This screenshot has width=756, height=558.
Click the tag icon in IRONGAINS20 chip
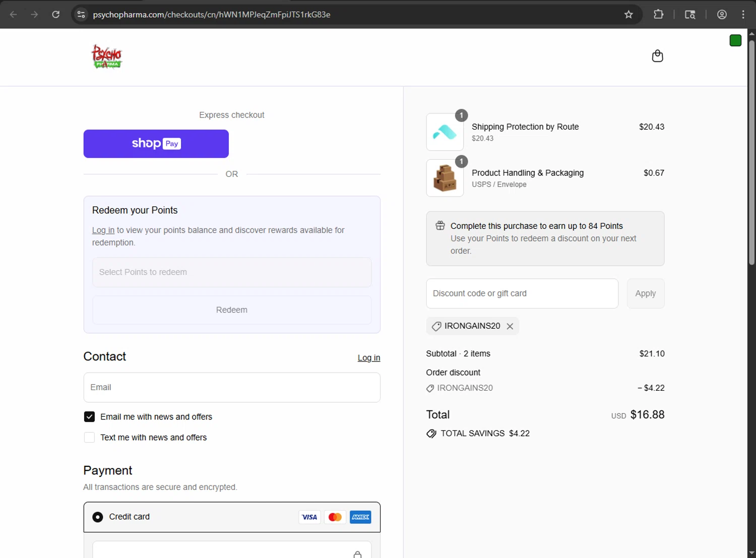(436, 326)
